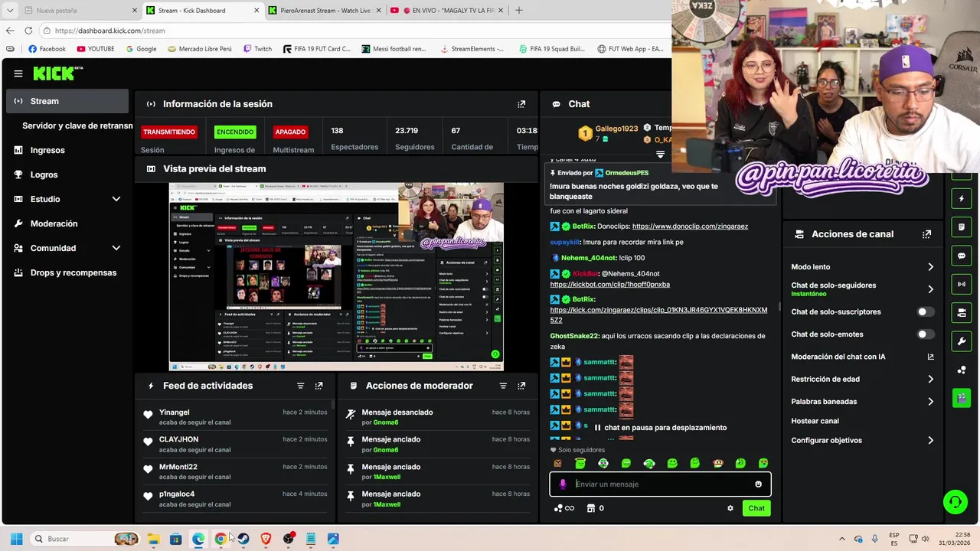
Task: Click the broadcast signal widget in right rail
Action: click(x=962, y=284)
